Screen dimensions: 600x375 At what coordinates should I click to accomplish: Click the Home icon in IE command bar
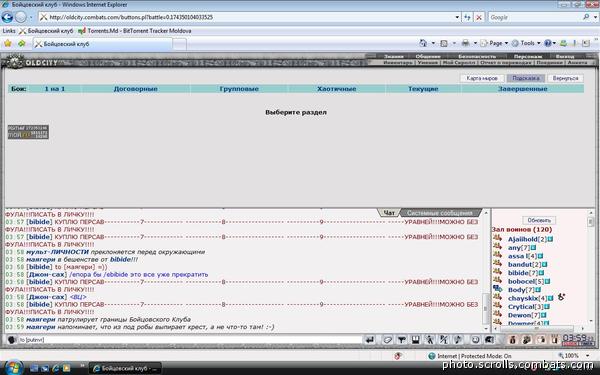click(x=423, y=43)
